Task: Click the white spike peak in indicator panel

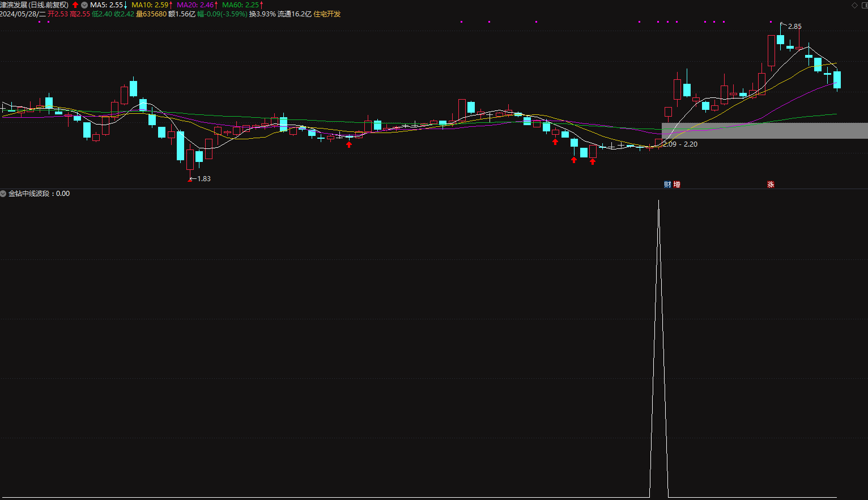Action: 658,202
